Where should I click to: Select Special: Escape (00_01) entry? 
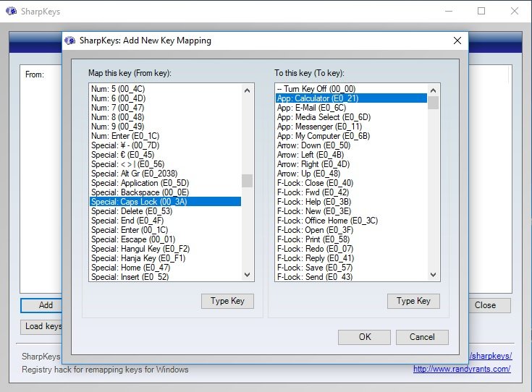pos(165,239)
